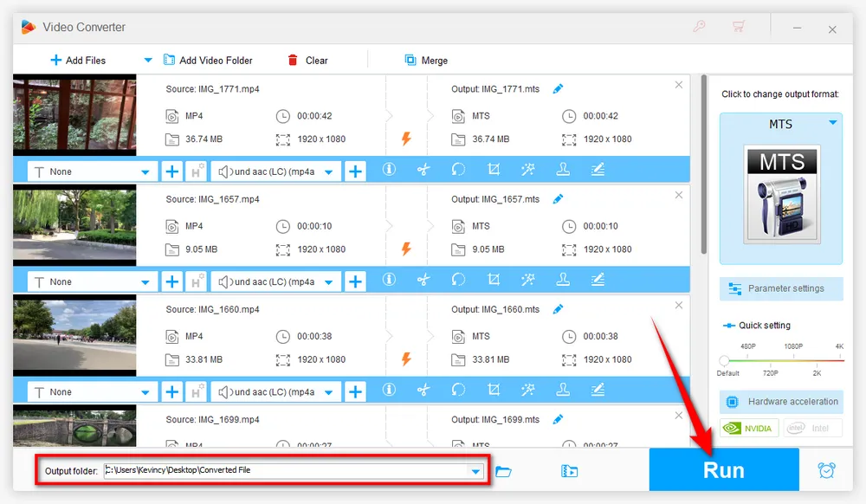
Task: Click the IMG_1771 video thumbnail
Action: [74, 115]
